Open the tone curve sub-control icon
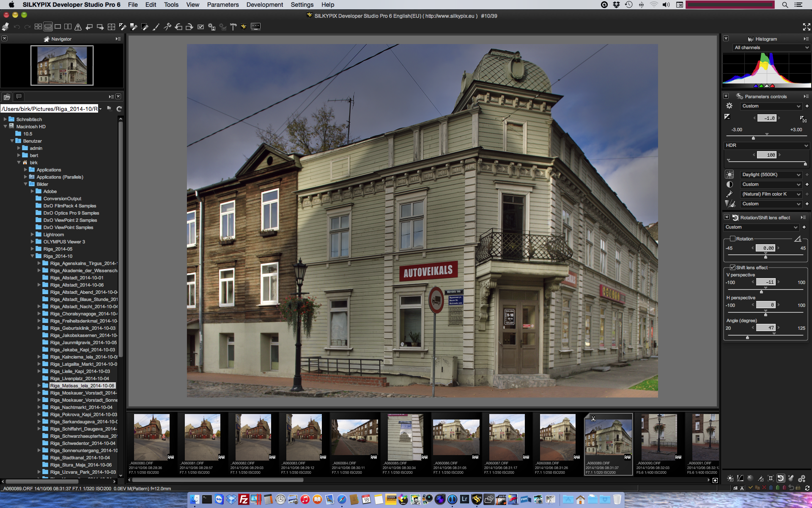The height and width of the screenshot is (508, 812). 740,478
